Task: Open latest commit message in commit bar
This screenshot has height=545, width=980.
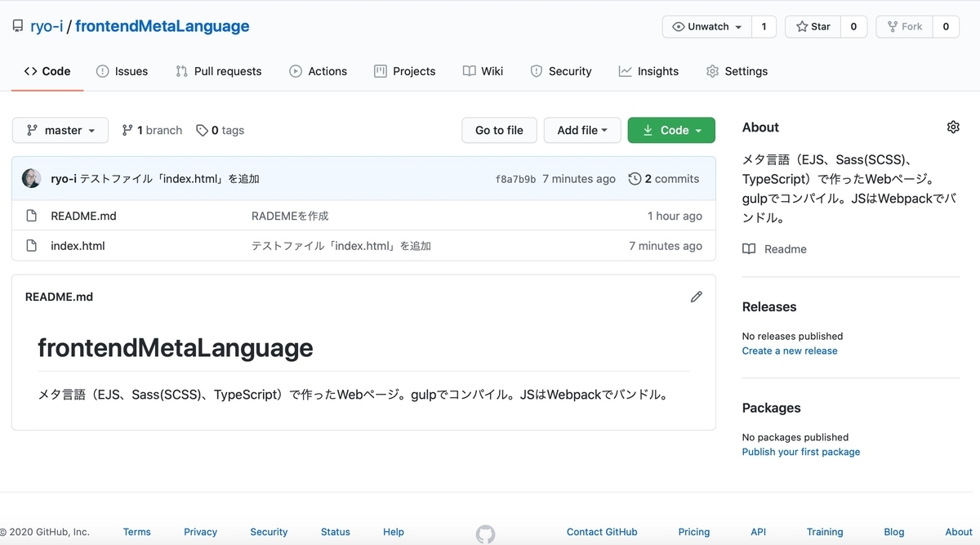Action: point(169,179)
